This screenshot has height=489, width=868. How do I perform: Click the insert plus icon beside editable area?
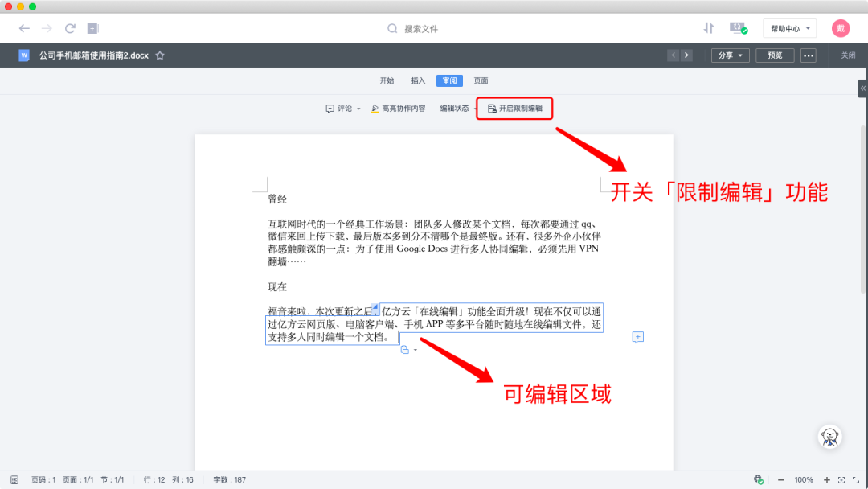[638, 337]
